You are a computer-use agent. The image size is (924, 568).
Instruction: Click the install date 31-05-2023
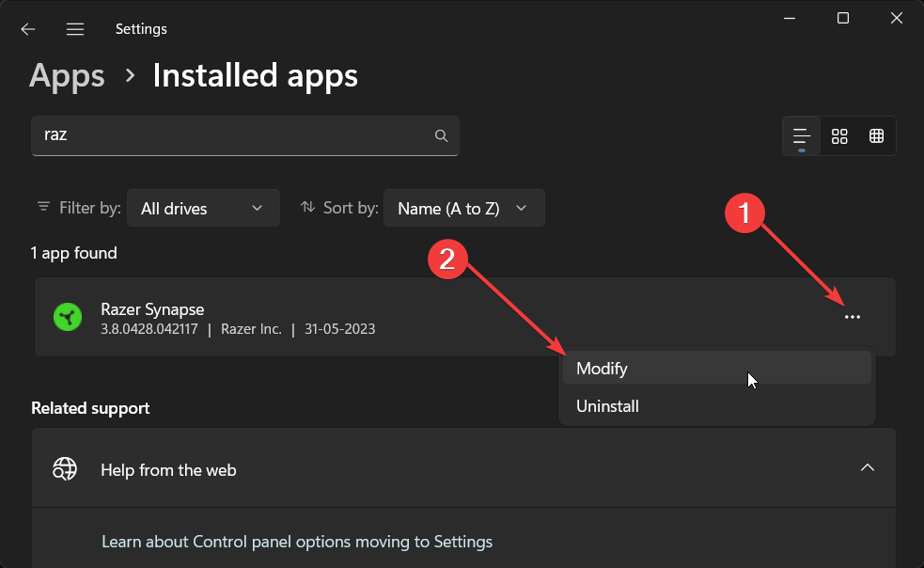(x=340, y=329)
